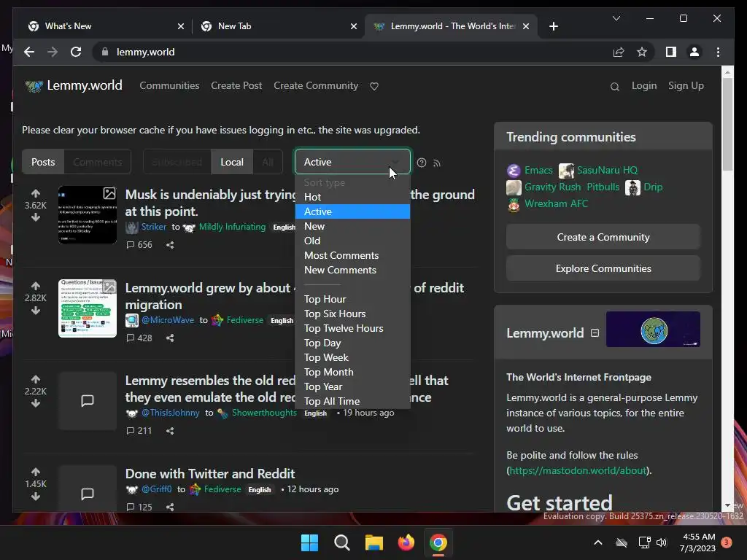Select the Local feed filter
This screenshot has width=747, height=560.
click(x=232, y=162)
